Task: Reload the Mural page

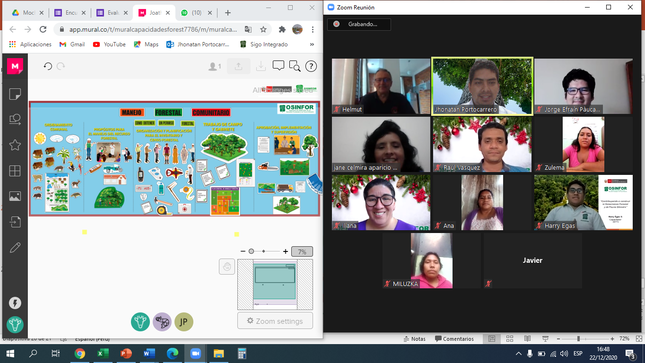Action: click(43, 29)
